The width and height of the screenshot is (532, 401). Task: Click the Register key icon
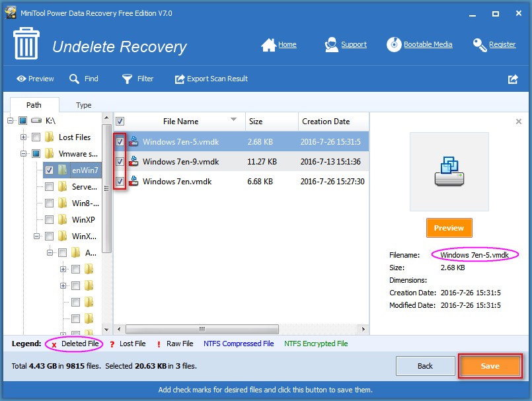pyautogui.click(x=479, y=45)
